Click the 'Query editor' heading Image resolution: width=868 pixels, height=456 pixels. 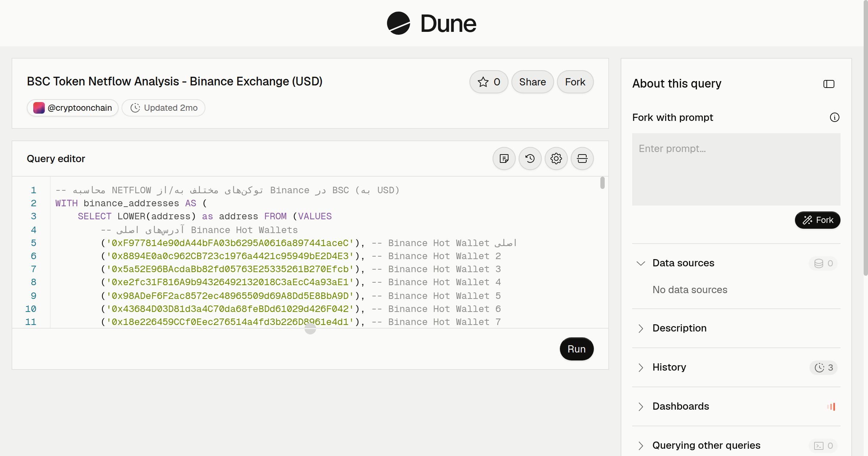(56, 159)
